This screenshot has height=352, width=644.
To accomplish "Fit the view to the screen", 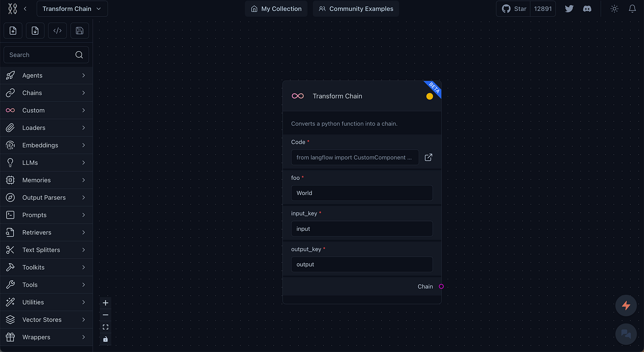I will [x=105, y=326].
